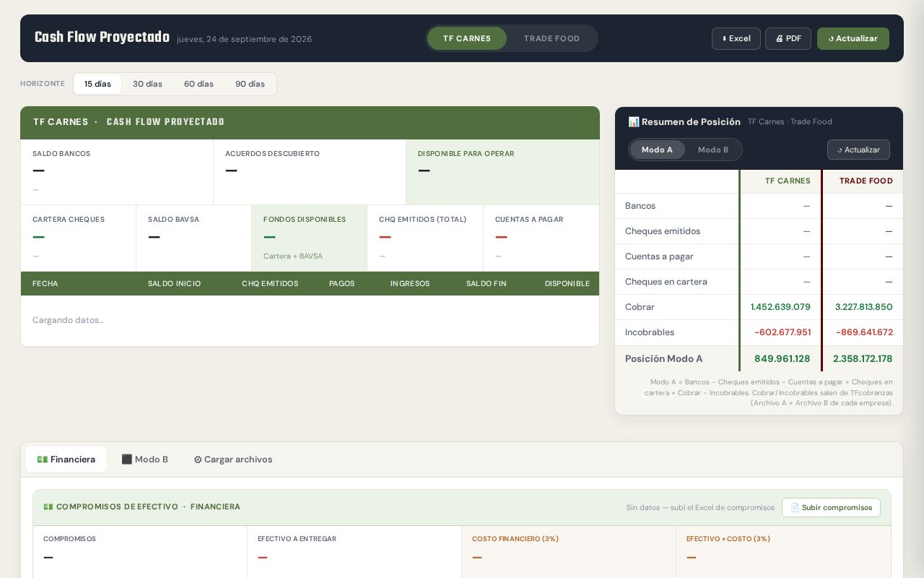Screen dimensions: 924x578
Task: Upload commitments with Subir compromisos
Action: point(831,507)
